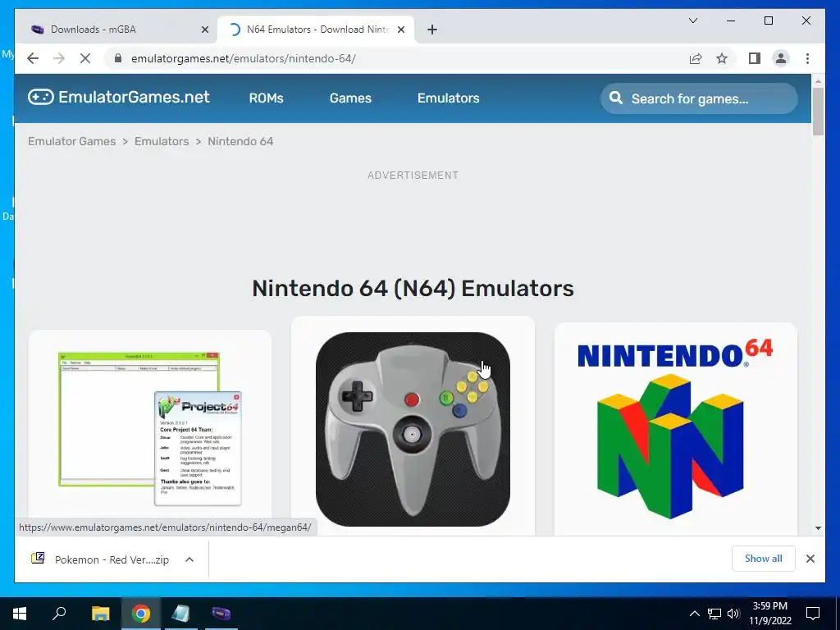Click the scrollbar down arrow
840x630 pixels.
(x=818, y=528)
